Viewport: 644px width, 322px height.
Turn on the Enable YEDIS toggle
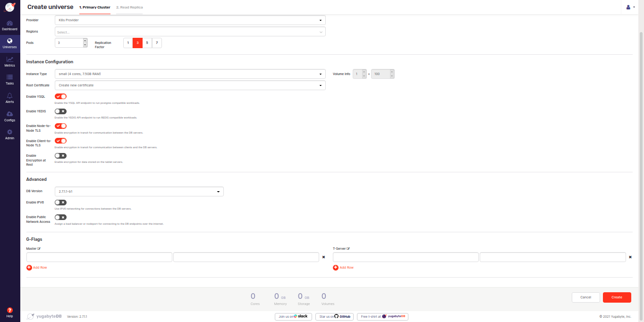[x=60, y=111]
